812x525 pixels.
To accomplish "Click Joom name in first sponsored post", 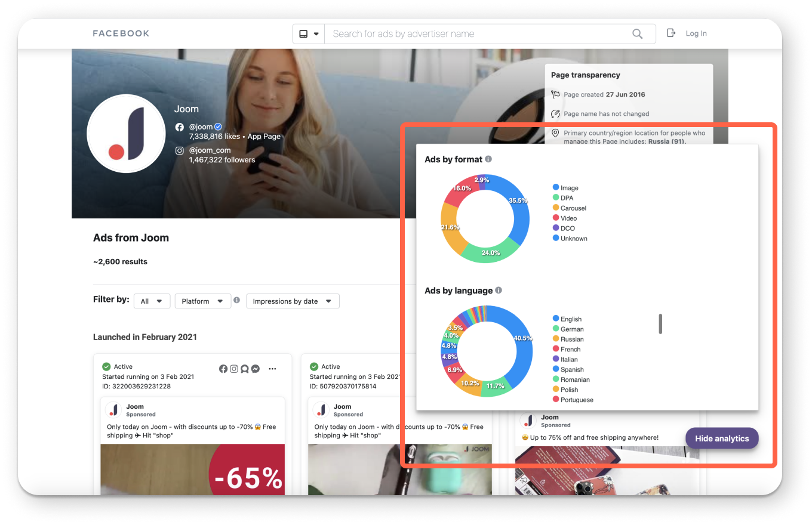I will coord(135,407).
